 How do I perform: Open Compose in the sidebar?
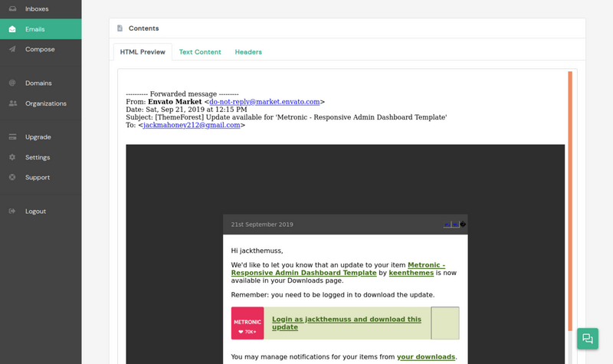(40, 49)
